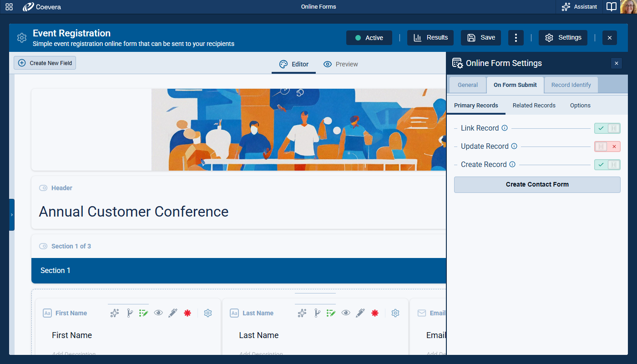Select the Related Records sub-tab
This screenshot has height=364, width=637.
534,106
